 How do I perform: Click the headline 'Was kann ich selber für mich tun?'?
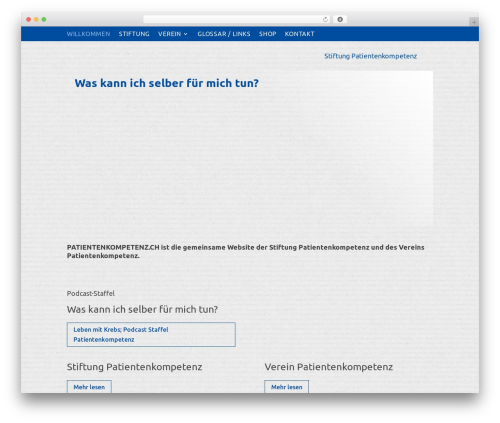[166, 83]
